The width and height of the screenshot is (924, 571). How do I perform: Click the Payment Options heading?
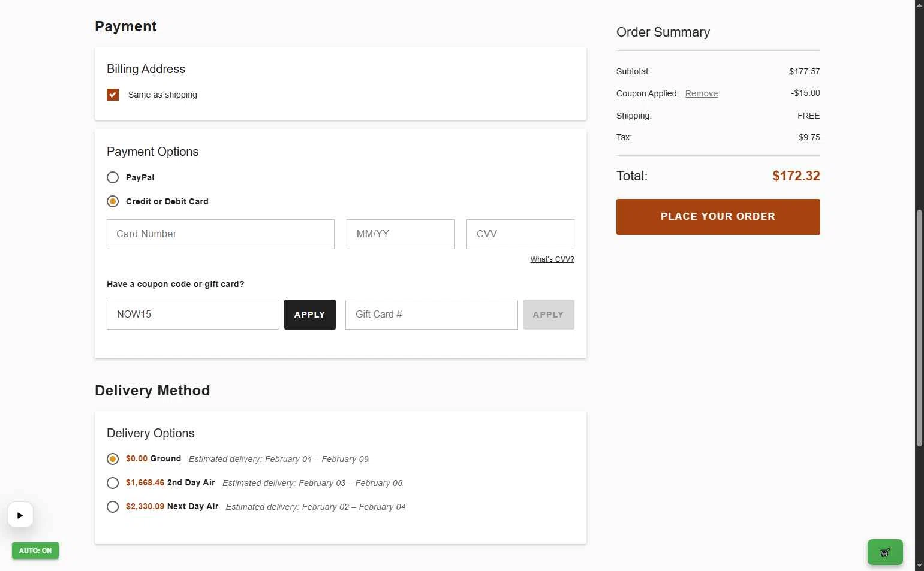coord(152,152)
